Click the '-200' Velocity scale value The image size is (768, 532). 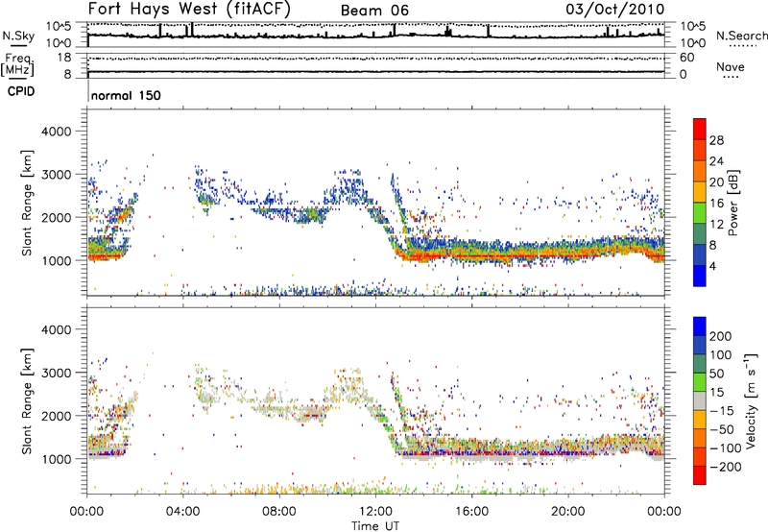(726, 467)
